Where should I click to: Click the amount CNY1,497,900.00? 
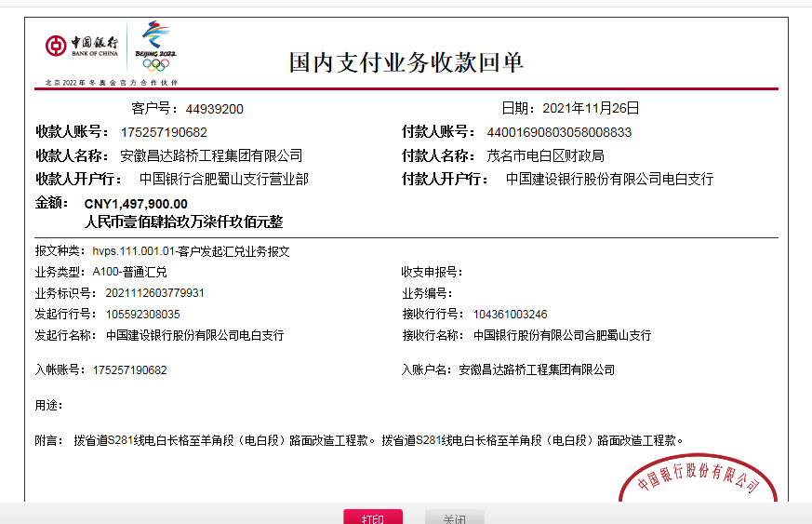136,204
